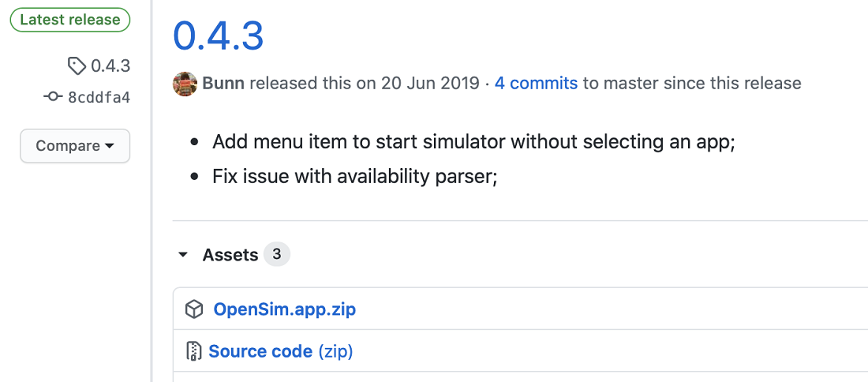Click the 'Add menu item to start simulator' note
Image resolution: width=868 pixels, height=382 pixels.
[x=473, y=142]
